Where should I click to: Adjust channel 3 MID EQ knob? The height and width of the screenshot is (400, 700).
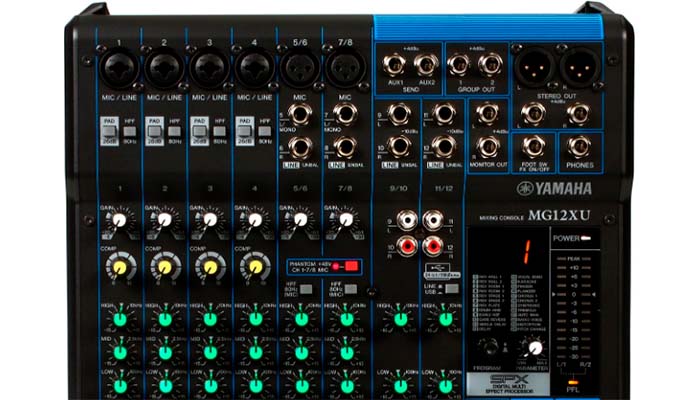pyautogui.click(x=210, y=352)
